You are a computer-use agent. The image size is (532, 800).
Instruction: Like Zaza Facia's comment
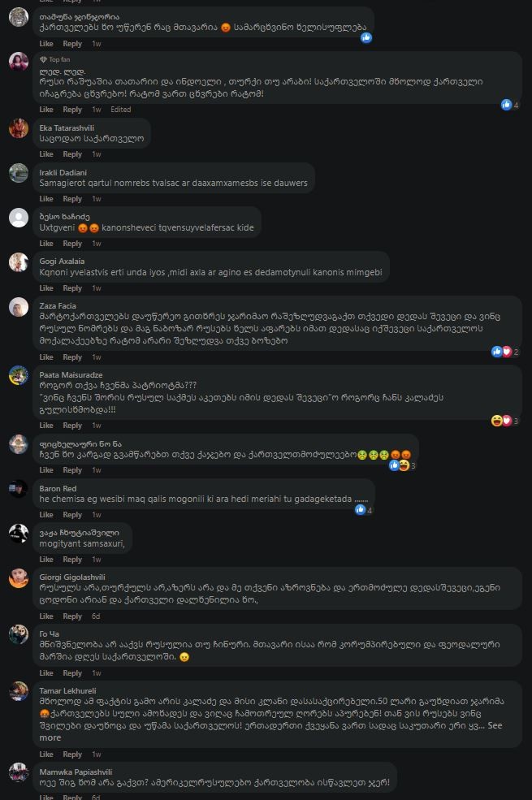46,357
